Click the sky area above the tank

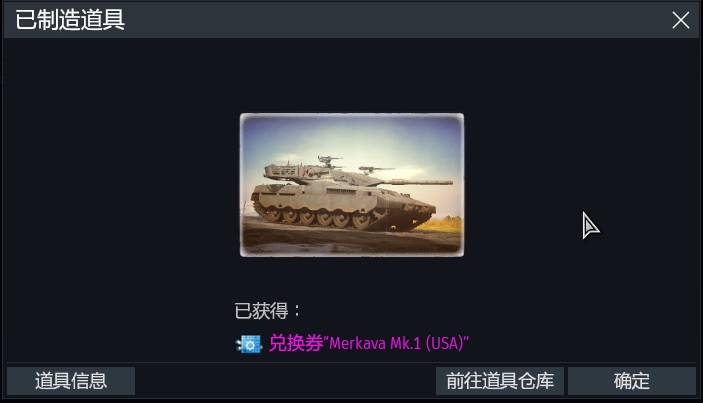point(352,134)
